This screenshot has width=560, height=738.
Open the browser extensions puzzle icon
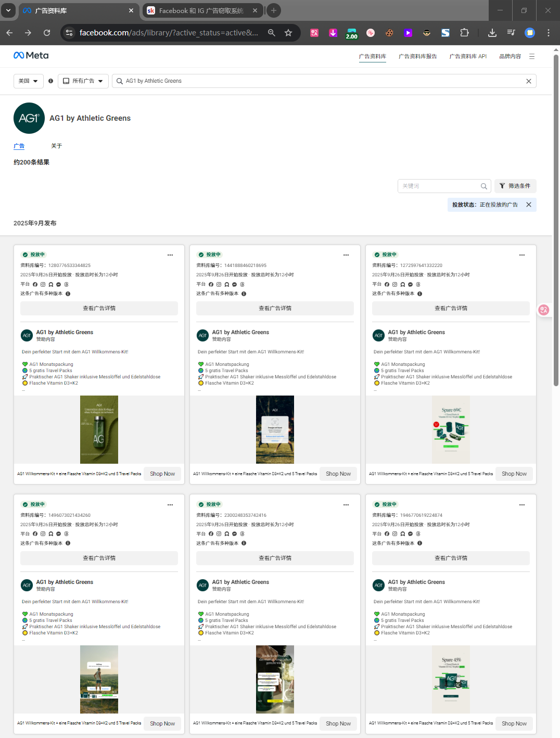click(464, 33)
